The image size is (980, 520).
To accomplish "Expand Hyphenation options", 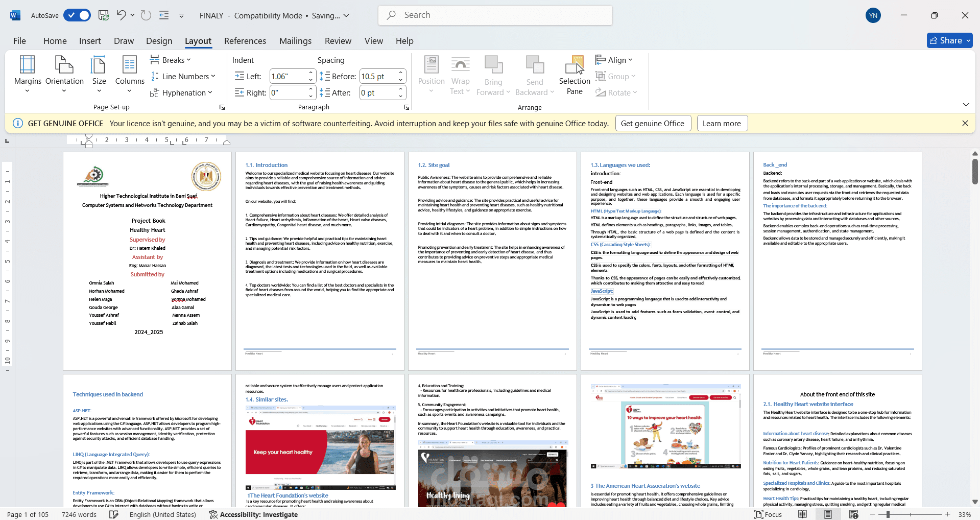I will pos(181,93).
